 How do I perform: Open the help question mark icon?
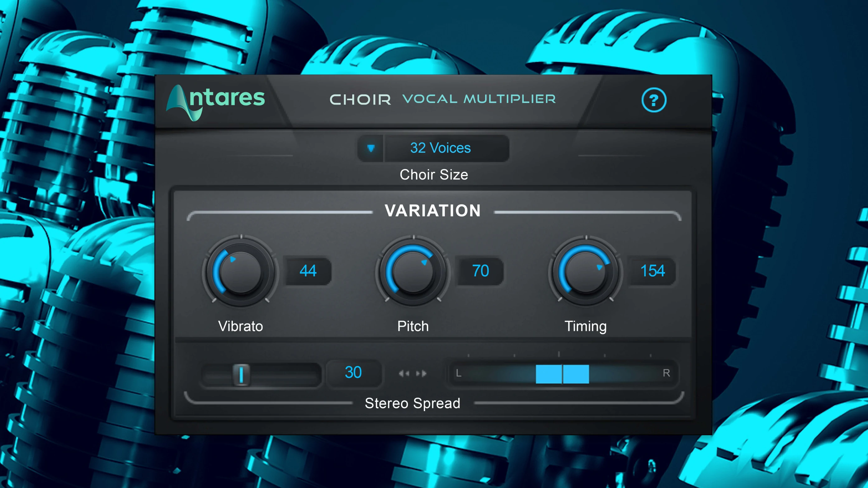pos(653,100)
